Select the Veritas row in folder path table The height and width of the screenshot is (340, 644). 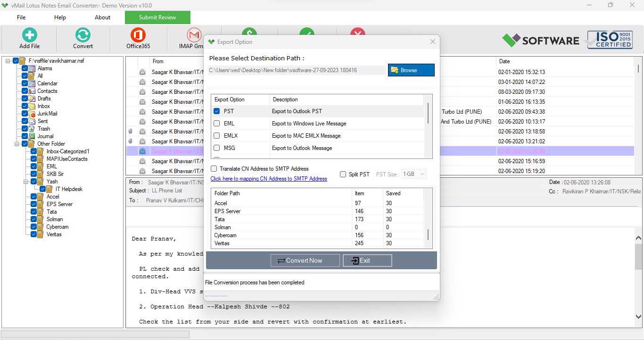pyautogui.click(x=318, y=243)
